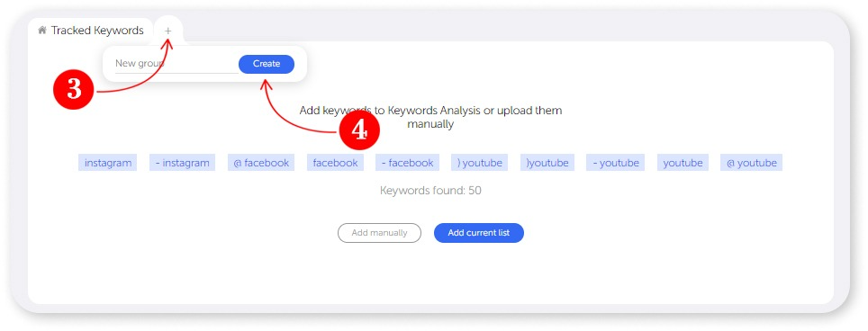868x331 pixels.
Task: Select the ")youtube" tag without space
Action: [547, 163]
